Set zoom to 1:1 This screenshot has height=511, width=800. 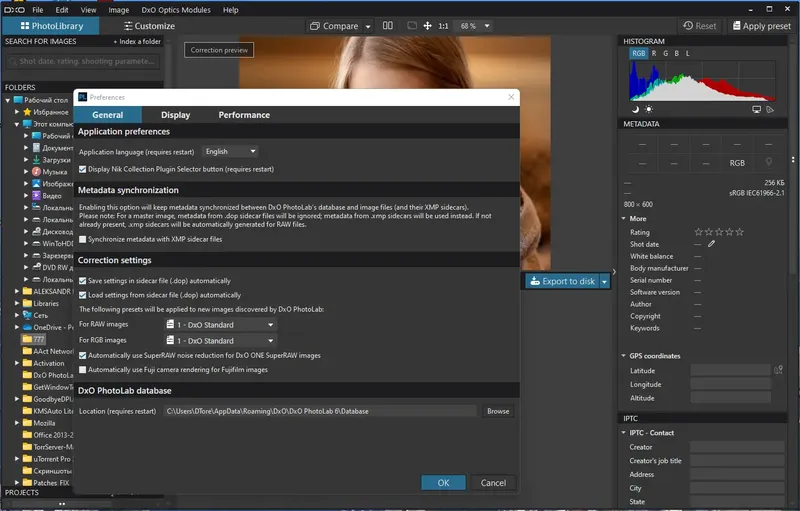click(x=443, y=26)
